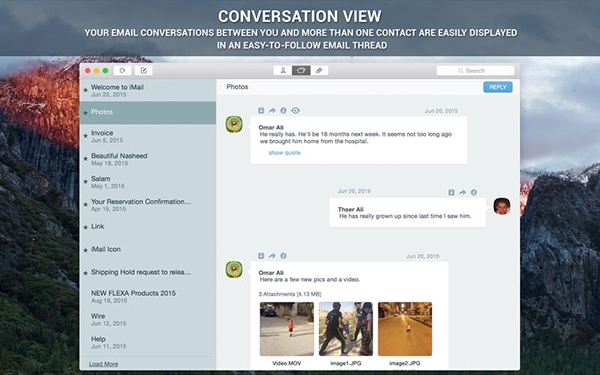This screenshot has width=600, height=375.
Task: Open the Invoice email from Jun 5
Action: [x=148, y=136]
